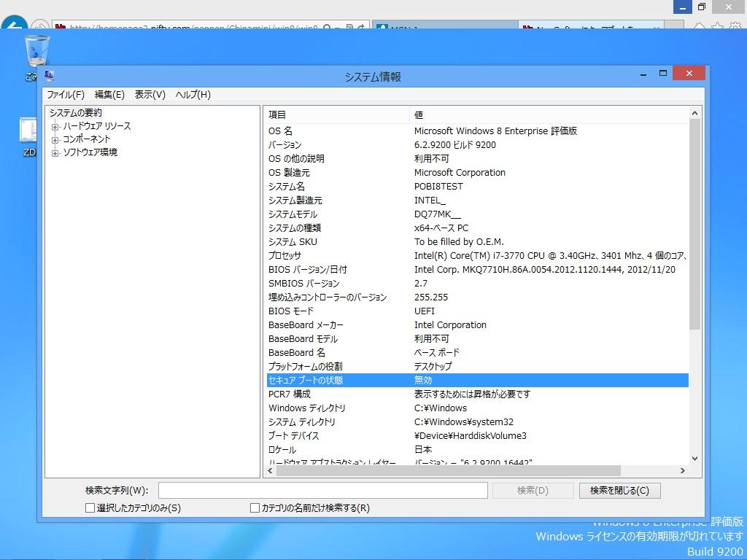Click the 検索を閉じる(C) button

point(619,491)
